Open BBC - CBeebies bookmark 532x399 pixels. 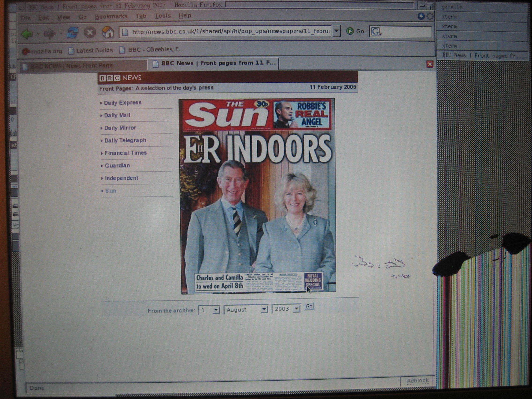[151, 50]
